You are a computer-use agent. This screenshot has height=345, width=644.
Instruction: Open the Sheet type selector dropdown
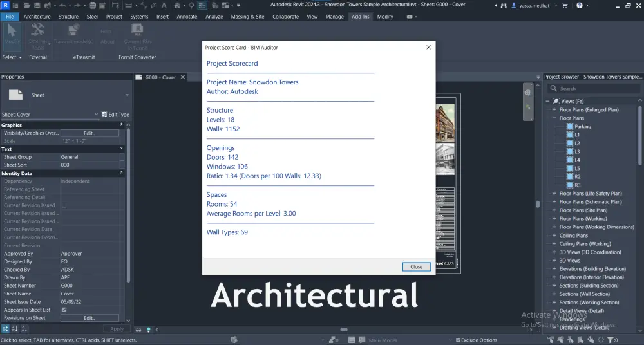click(x=127, y=95)
